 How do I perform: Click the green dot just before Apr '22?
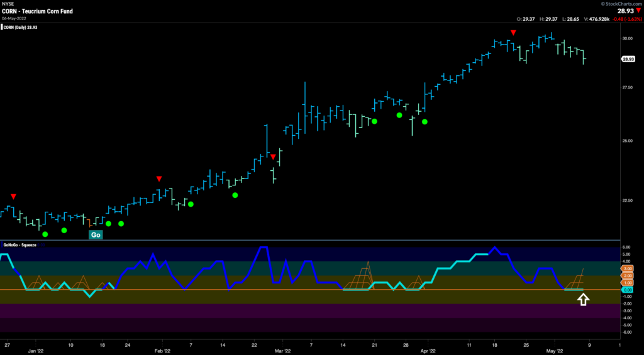(x=425, y=121)
